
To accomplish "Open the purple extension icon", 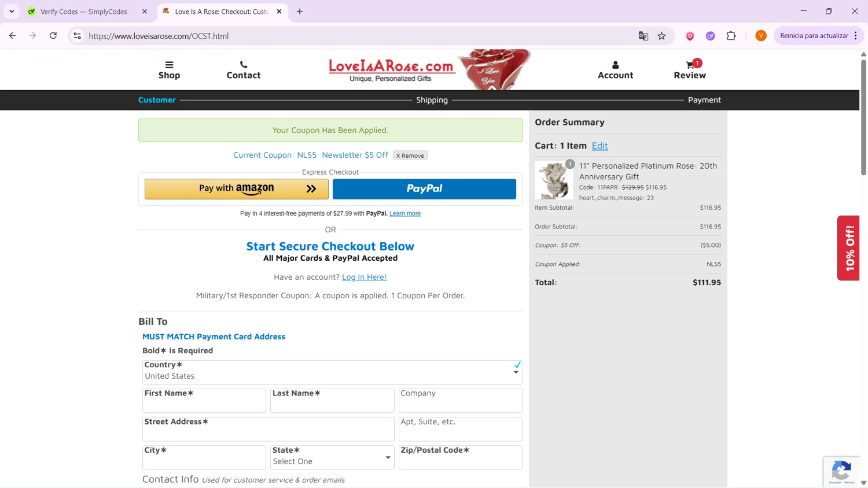I will pyautogui.click(x=711, y=36).
